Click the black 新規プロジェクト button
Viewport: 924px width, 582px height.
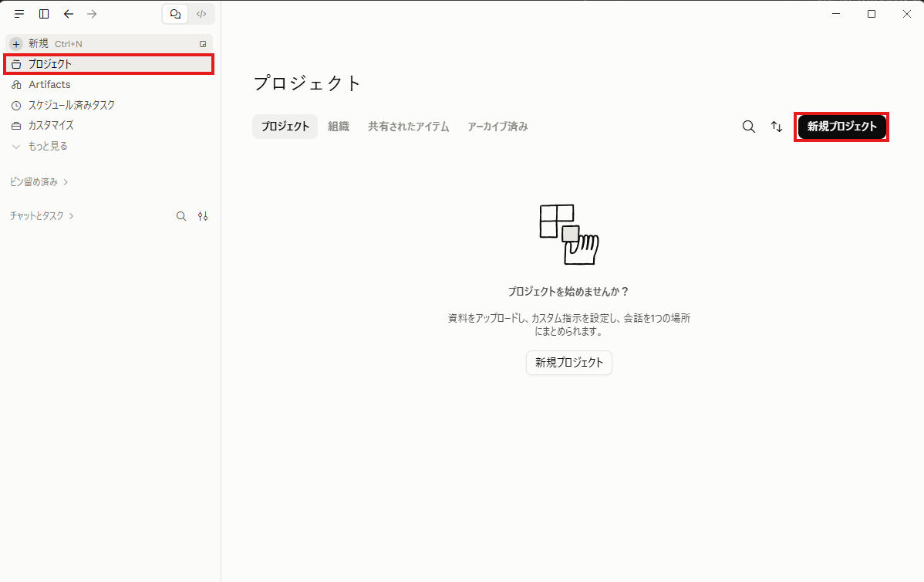point(842,127)
